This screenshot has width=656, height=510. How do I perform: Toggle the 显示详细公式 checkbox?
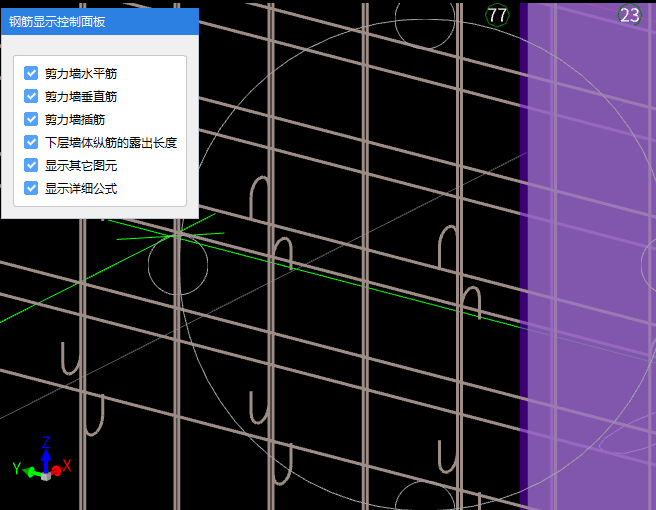point(31,188)
